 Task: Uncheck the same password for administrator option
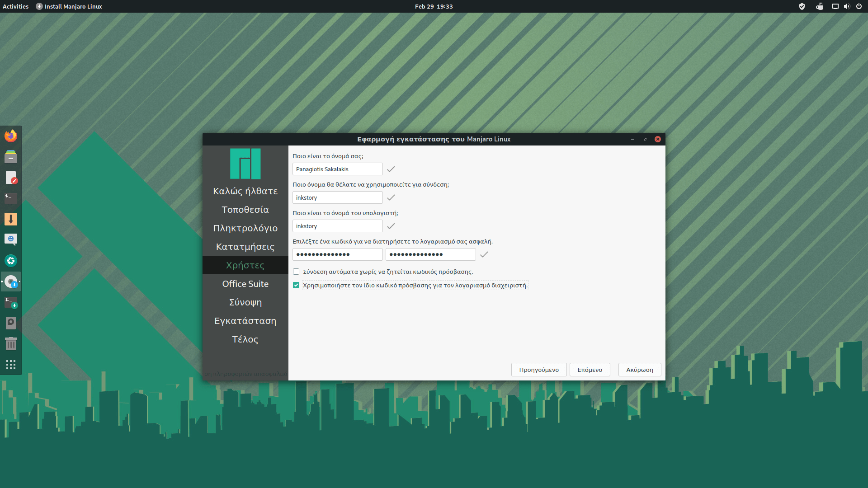point(296,285)
